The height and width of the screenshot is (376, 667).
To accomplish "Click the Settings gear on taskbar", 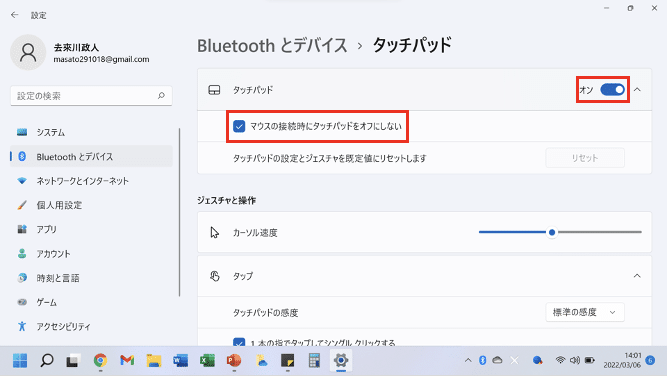I will coord(341,361).
